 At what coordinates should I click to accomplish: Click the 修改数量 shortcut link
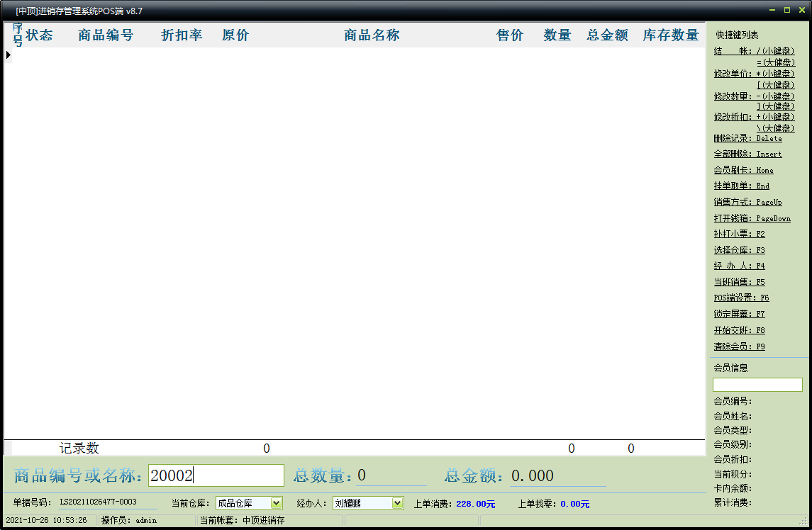(x=754, y=96)
